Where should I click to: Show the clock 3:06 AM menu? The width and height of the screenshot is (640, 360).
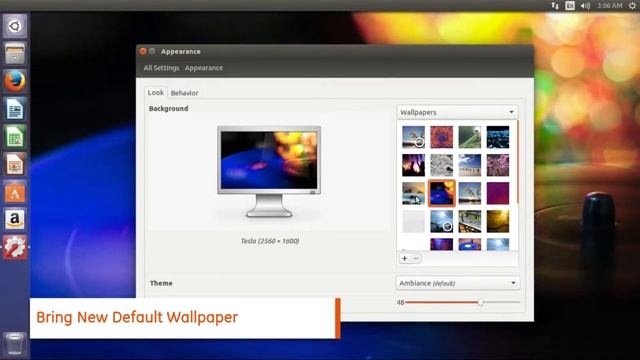click(609, 5)
